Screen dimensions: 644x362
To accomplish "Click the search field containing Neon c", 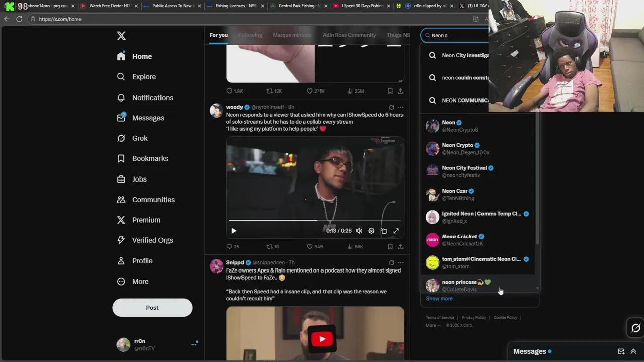I will click(455, 35).
